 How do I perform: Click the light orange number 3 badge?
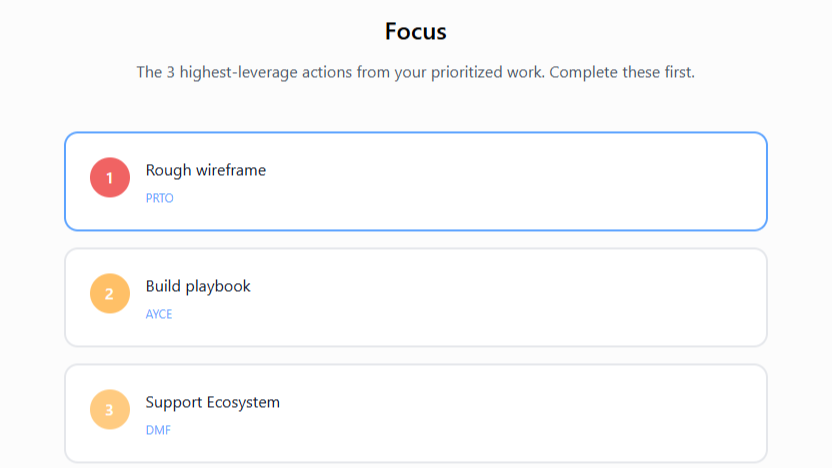click(110, 410)
